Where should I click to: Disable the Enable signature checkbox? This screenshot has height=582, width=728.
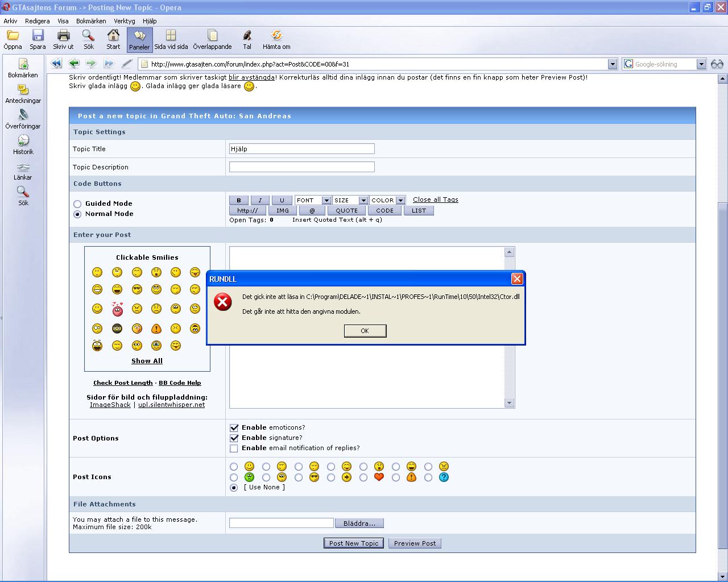(234, 438)
